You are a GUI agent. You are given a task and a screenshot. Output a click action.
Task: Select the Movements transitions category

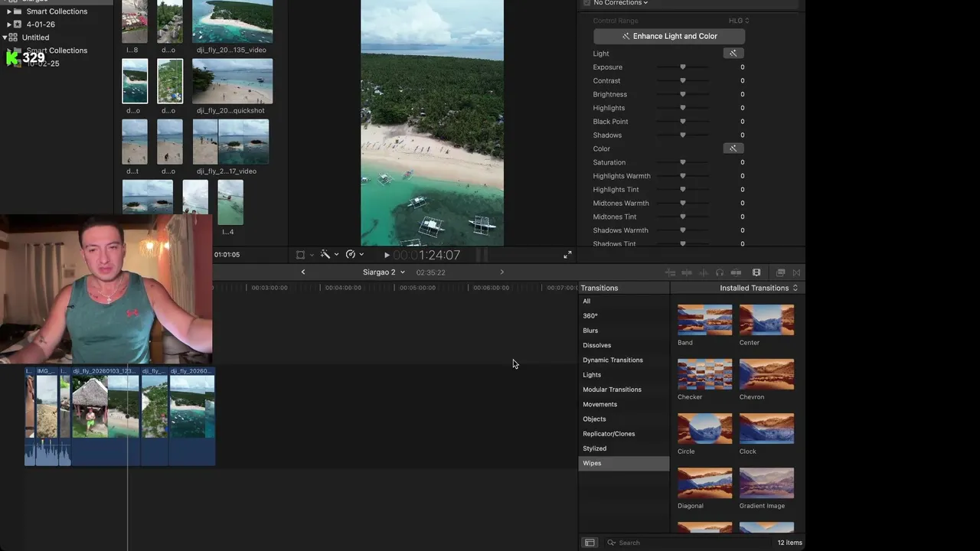(x=624, y=404)
